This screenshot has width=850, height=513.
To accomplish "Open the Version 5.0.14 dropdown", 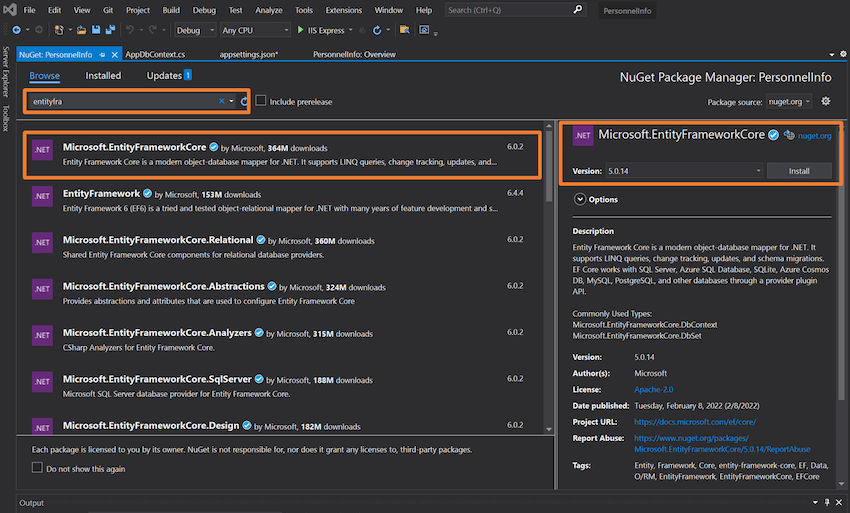I will point(684,171).
